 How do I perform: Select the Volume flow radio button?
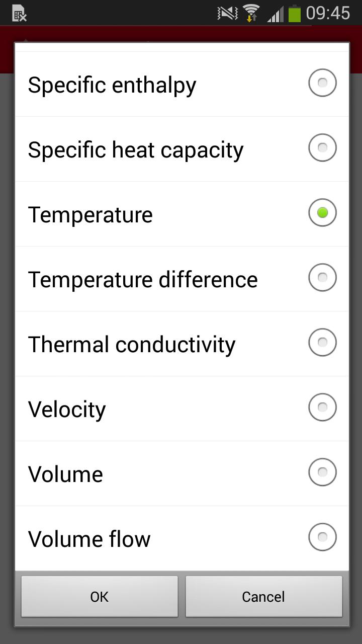322,537
